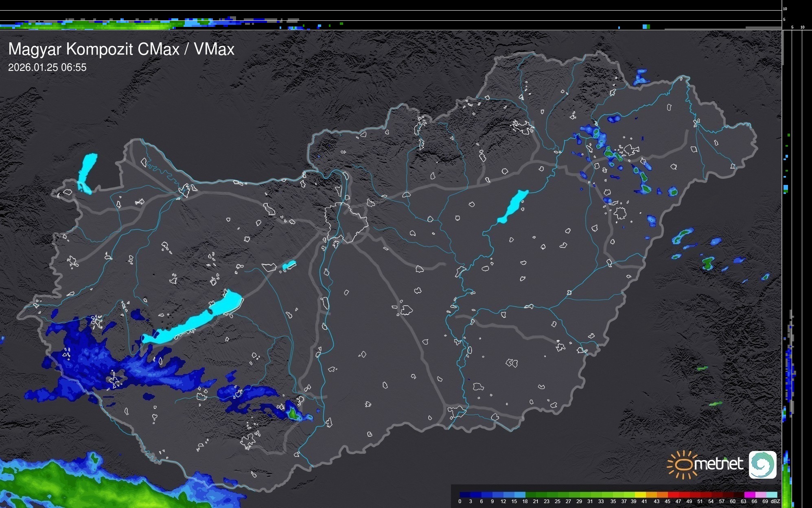The image size is (812, 508).
Task: Click the dark blue 0 dBZ legend swatch
Action: [x=465, y=495]
